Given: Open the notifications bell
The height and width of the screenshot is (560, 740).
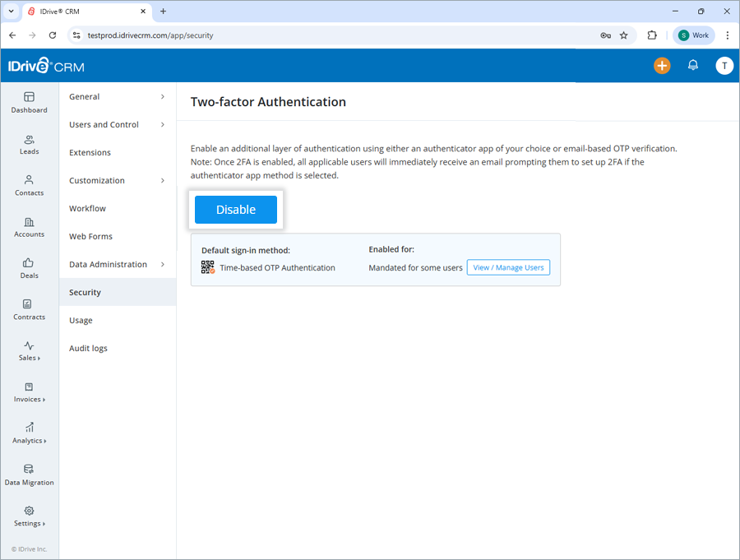Looking at the screenshot, I should (x=692, y=65).
